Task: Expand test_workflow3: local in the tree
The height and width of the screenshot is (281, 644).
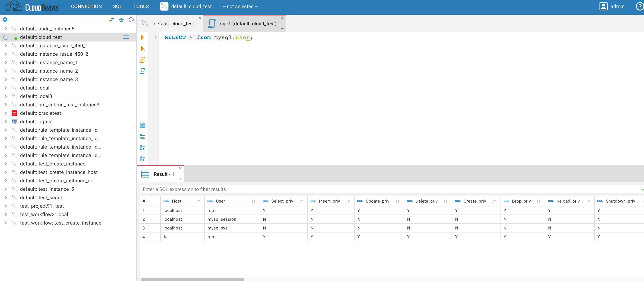Action: (x=6, y=214)
